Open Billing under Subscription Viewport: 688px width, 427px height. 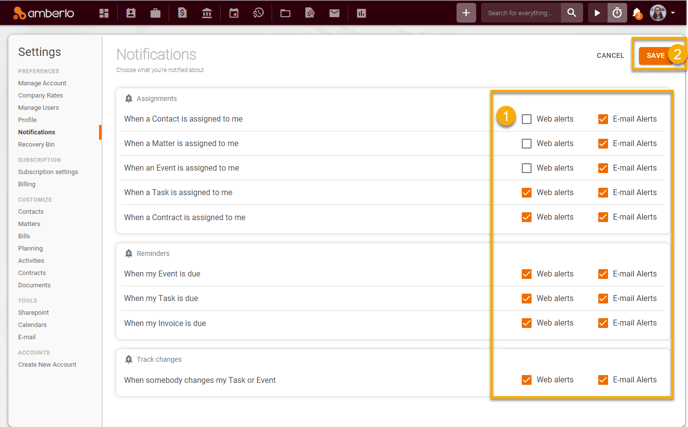click(27, 184)
